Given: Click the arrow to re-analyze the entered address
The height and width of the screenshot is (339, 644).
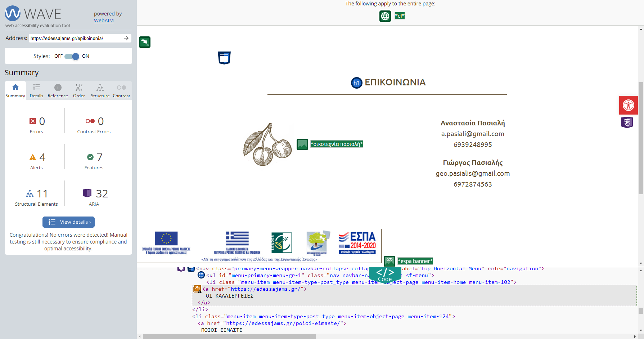Looking at the screenshot, I should [x=126, y=38].
